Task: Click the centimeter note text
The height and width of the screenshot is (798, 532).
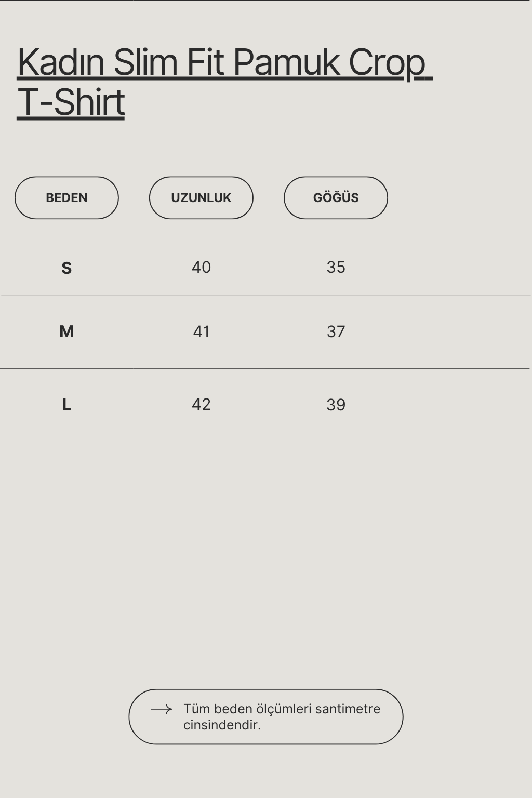Action: (282, 717)
